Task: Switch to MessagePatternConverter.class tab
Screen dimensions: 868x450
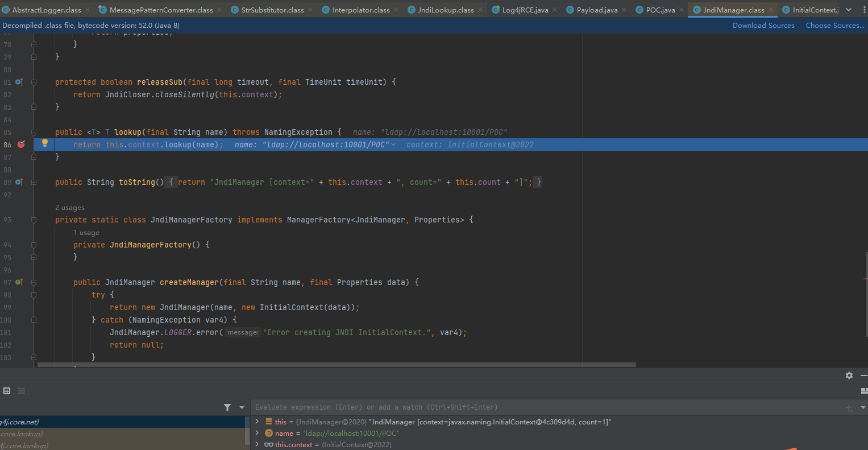Action: pyautogui.click(x=161, y=10)
